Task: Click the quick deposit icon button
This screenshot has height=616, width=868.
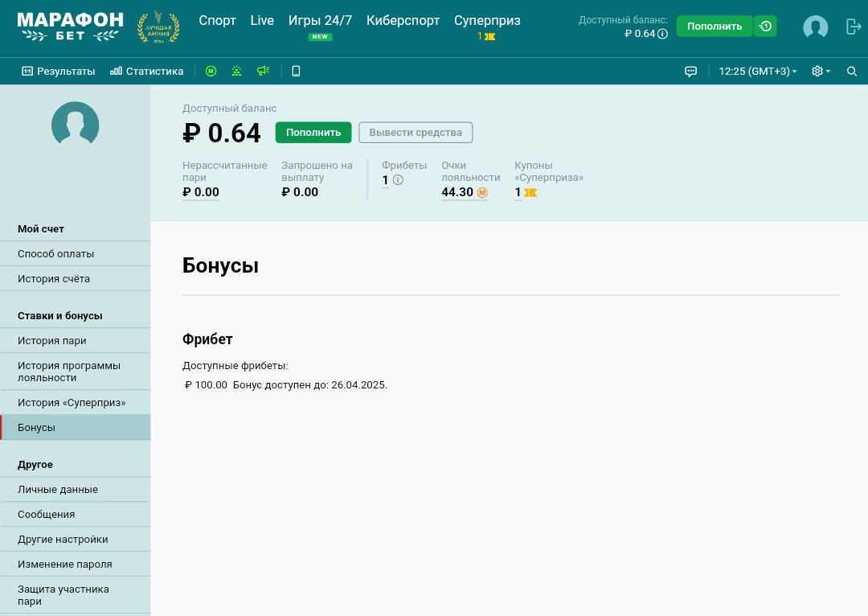Action: click(765, 27)
